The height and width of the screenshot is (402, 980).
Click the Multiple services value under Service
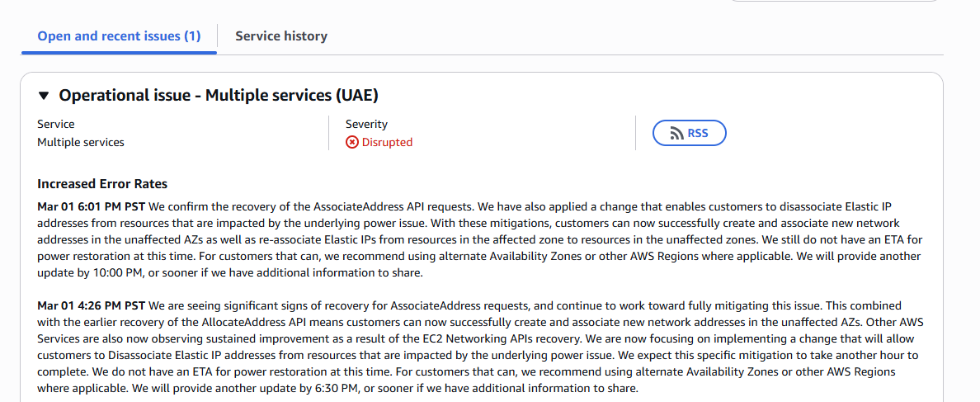[x=81, y=142]
